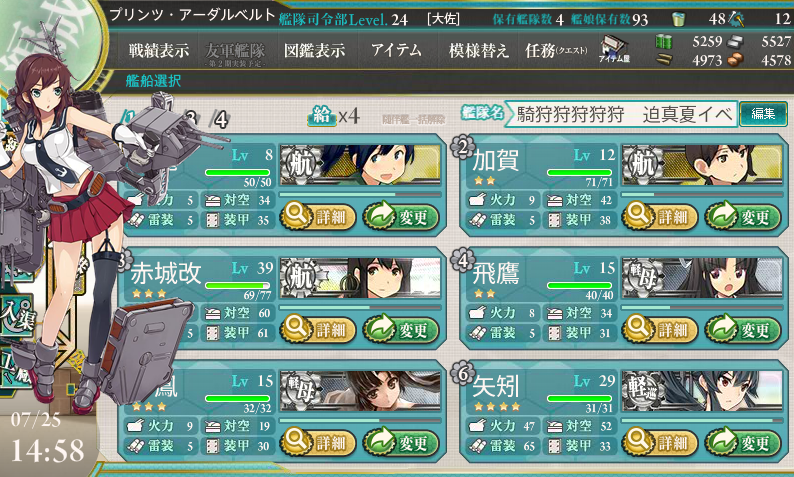
Task: Open the 図鑑表示 encyclopedia menu
Action: (314, 50)
